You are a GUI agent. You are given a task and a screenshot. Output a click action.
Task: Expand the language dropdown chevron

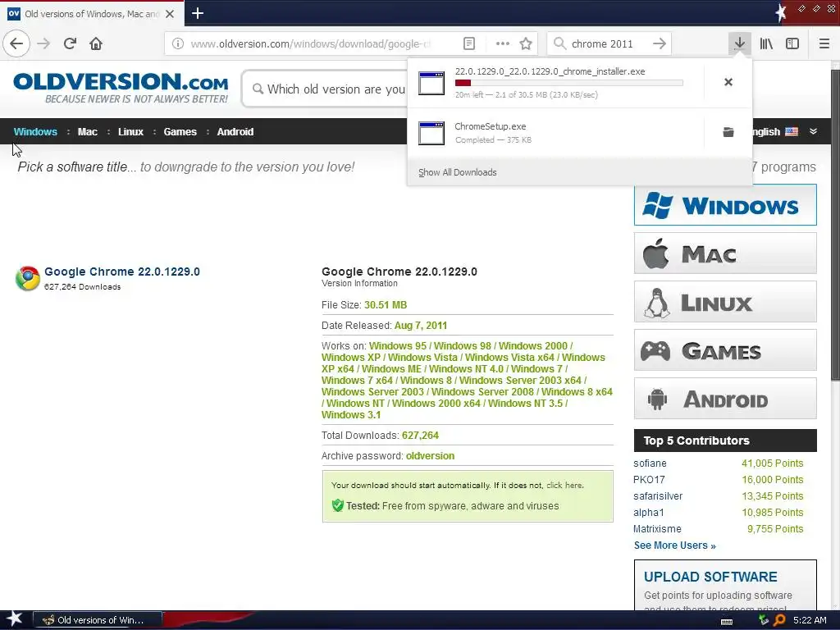coord(813,131)
